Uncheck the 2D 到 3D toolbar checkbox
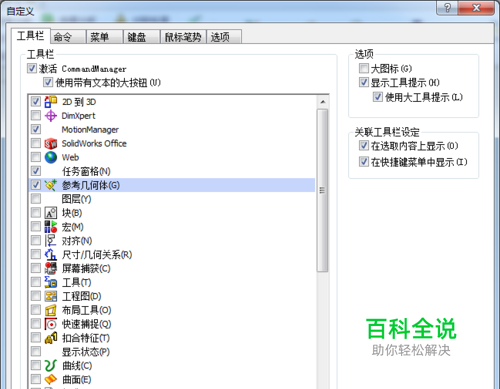Viewport: 500px width, 389px height. (x=36, y=101)
